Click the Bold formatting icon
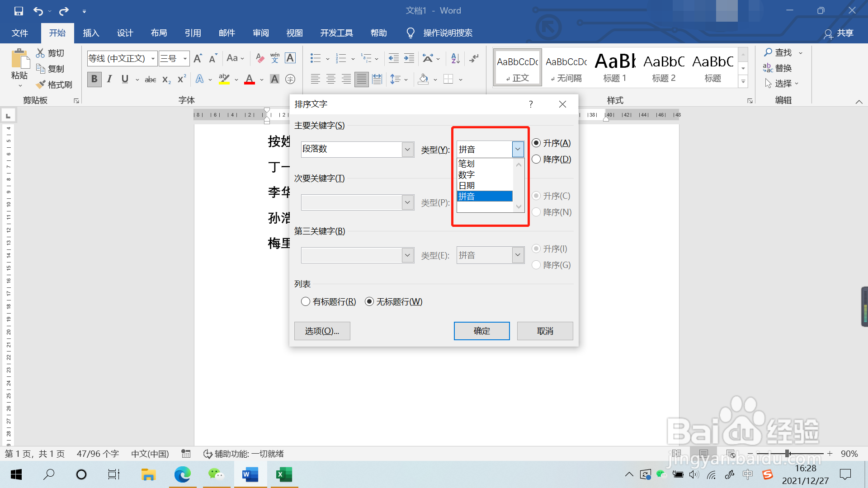The width and height of the screenshot is (868, 488). point(94,79)
